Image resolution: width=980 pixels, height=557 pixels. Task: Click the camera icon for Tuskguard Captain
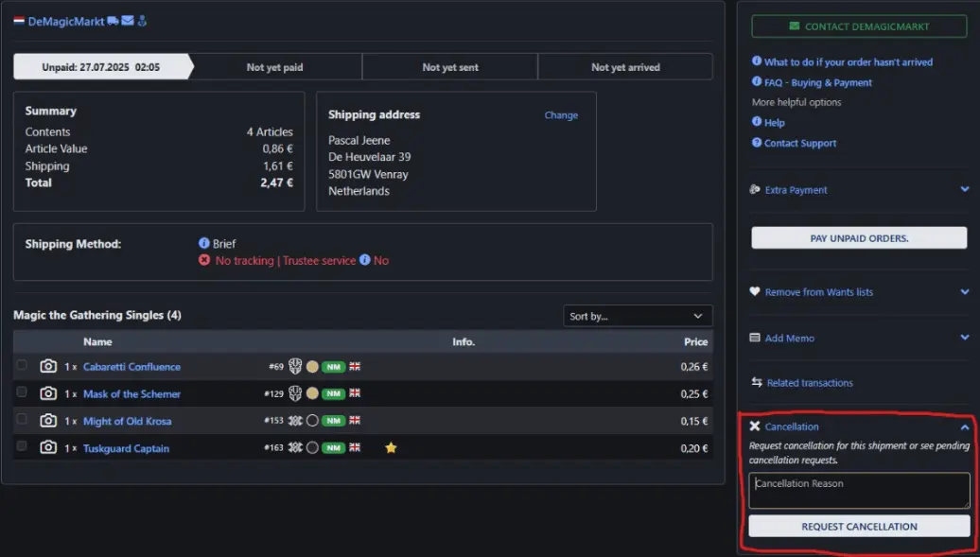coord(48,448)
